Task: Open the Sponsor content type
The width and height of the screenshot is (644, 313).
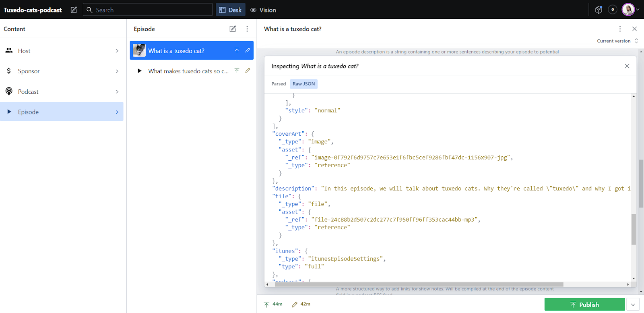Action: pyautogui.click(x=62, y=71)
